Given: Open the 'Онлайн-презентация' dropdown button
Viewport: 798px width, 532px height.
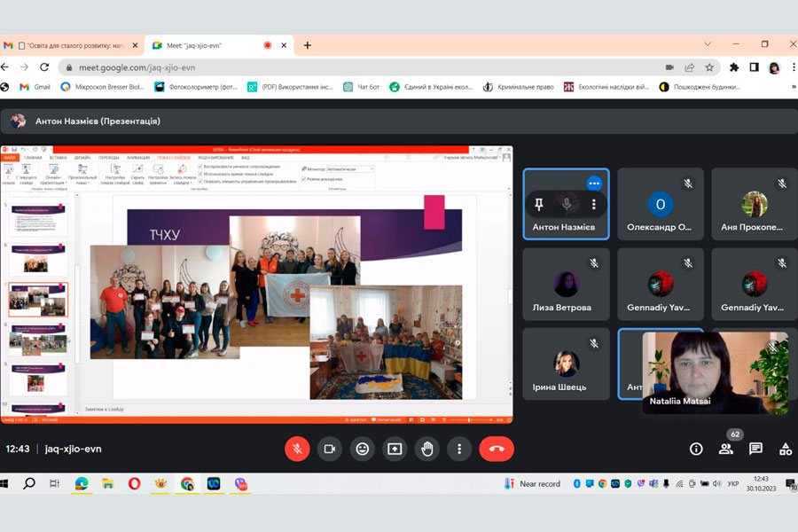Looking at the screenshot, I should [53, 174].
